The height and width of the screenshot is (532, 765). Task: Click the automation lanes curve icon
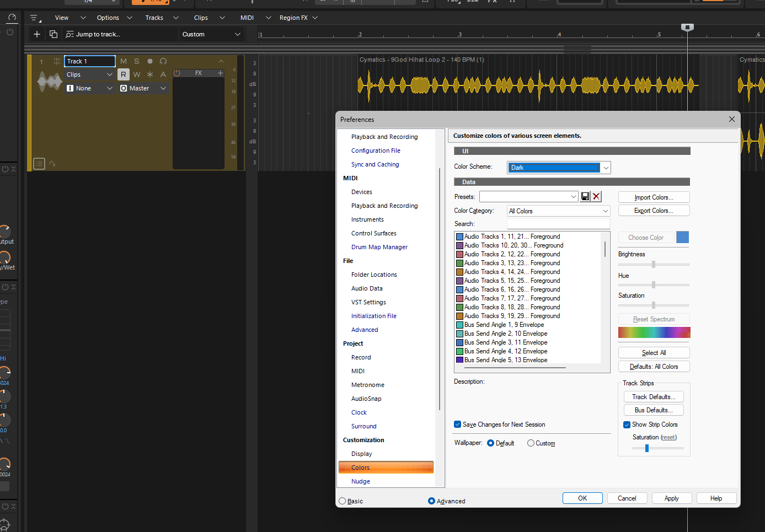52,164
